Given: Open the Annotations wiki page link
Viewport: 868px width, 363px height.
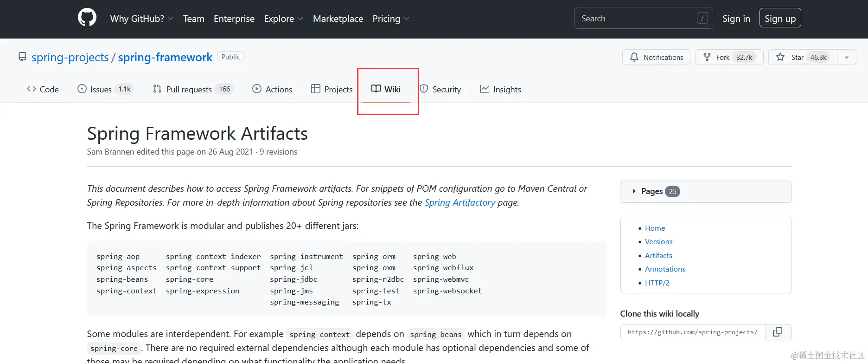Looking at the screenshot, I should [665, 269].
